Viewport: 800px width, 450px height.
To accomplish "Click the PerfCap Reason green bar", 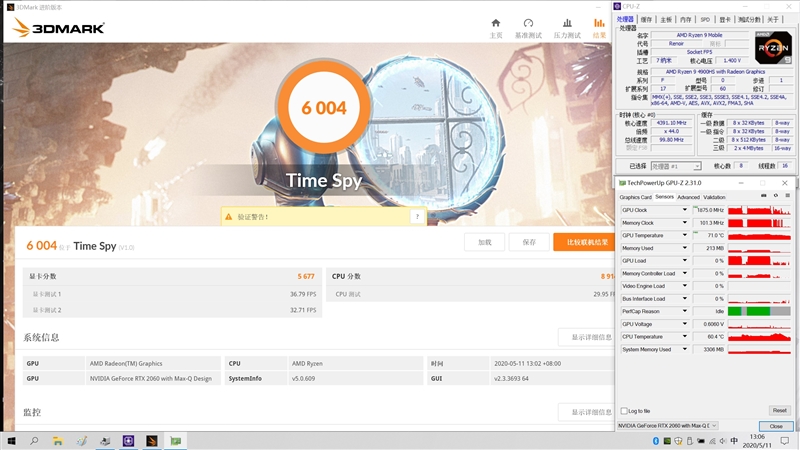I will click(x=759, y=311).
